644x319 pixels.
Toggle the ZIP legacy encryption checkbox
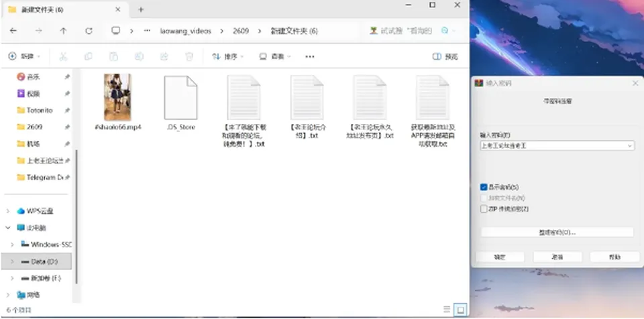pos(484,209)
